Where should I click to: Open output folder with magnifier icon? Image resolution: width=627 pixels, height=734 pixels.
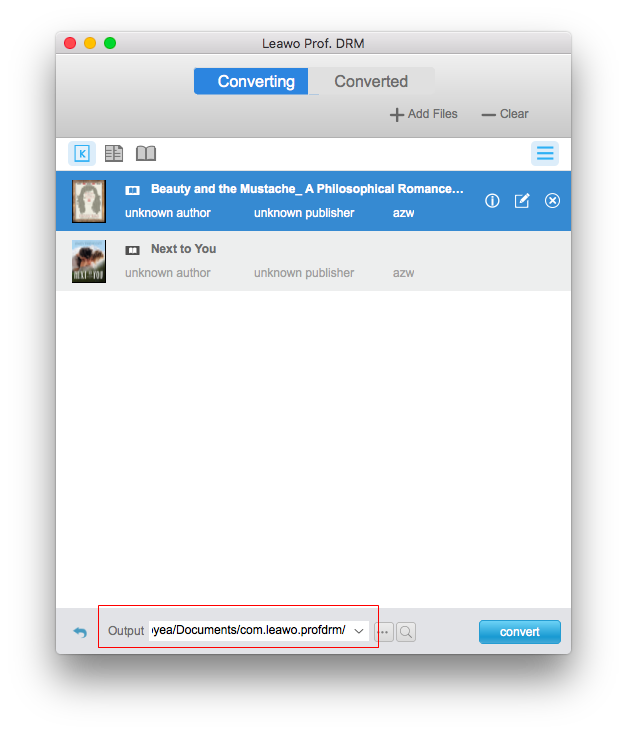click(406, 632)
